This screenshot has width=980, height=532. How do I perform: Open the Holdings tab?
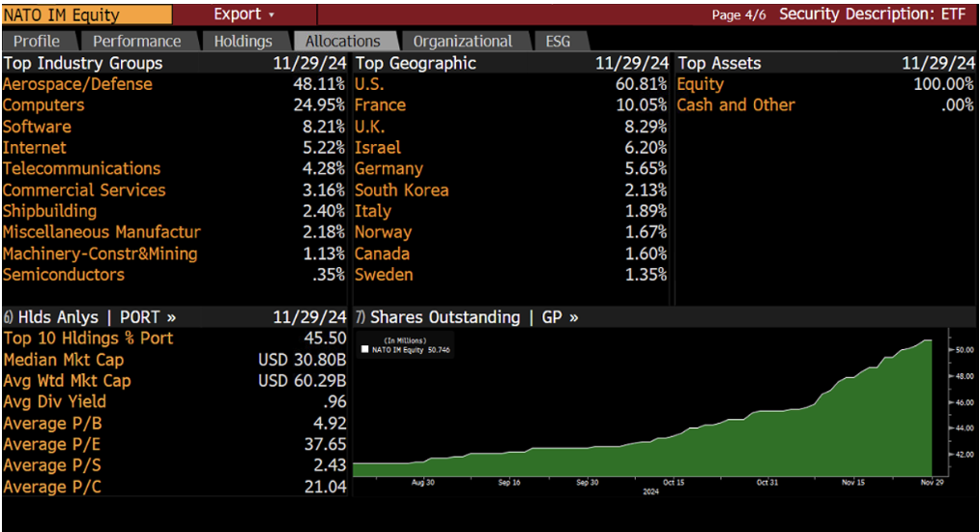tap(244, 42)
